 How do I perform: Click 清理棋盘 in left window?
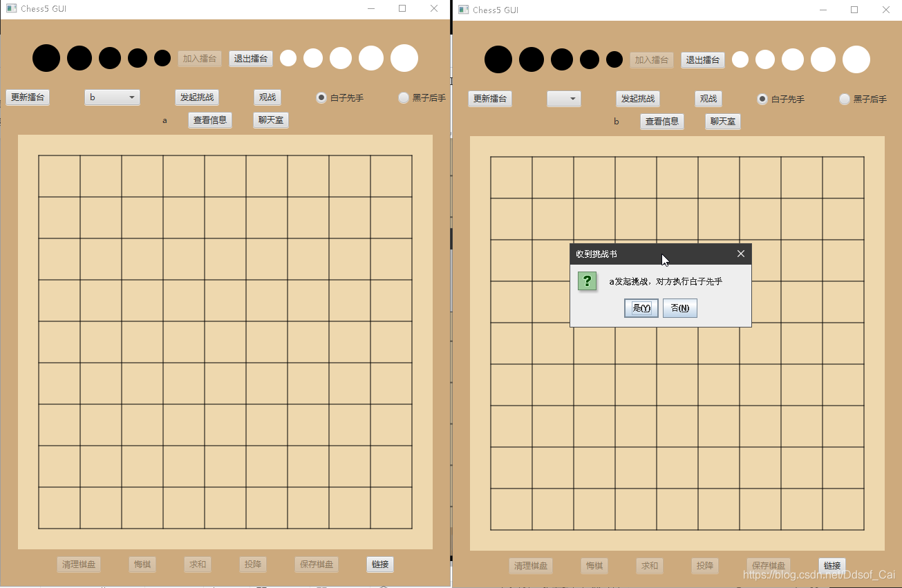point(79,565)
